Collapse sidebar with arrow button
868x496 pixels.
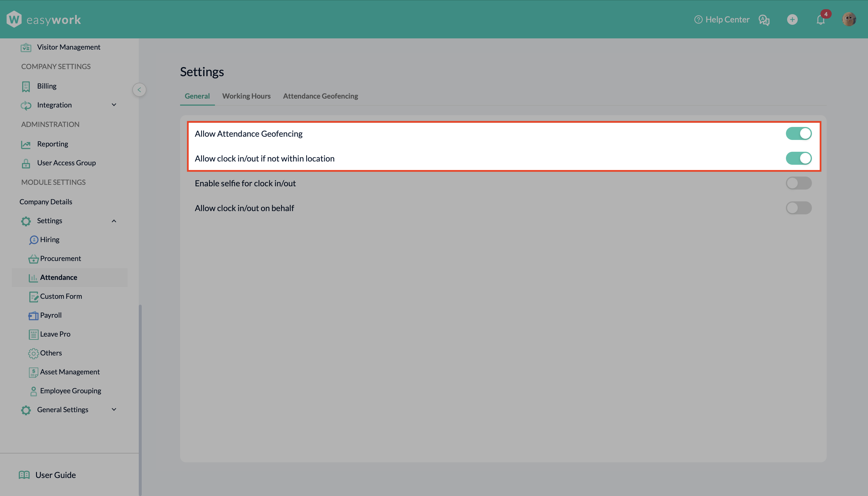[139, 89]
